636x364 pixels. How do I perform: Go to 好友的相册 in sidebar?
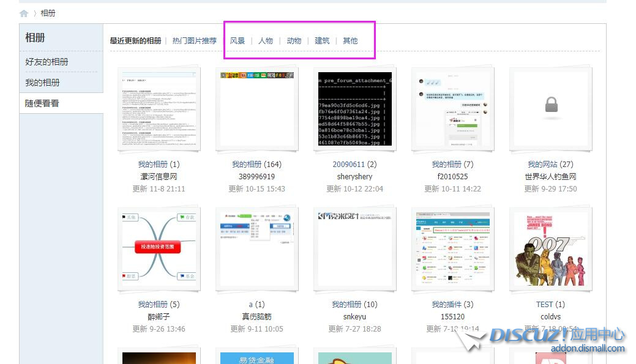pyautogui.click(x=47, y=62)
